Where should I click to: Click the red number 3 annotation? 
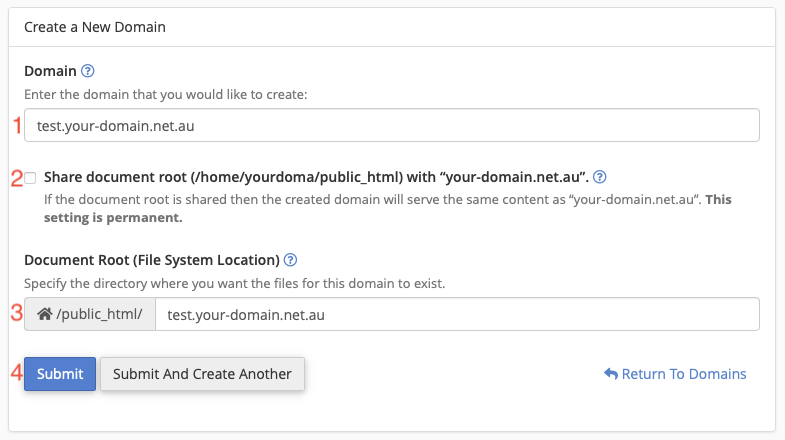[15, 312]
